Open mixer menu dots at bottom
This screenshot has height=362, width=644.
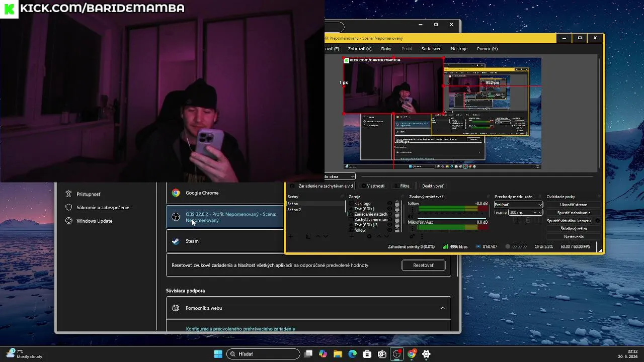pyautogui.click(x=422, y=236)
